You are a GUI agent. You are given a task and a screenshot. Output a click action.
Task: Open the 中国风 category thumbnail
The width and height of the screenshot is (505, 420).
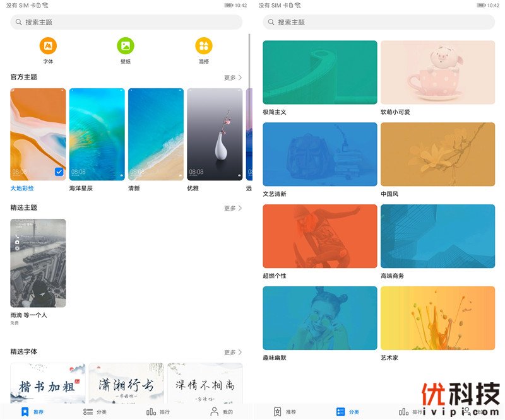tap(438, 153)
